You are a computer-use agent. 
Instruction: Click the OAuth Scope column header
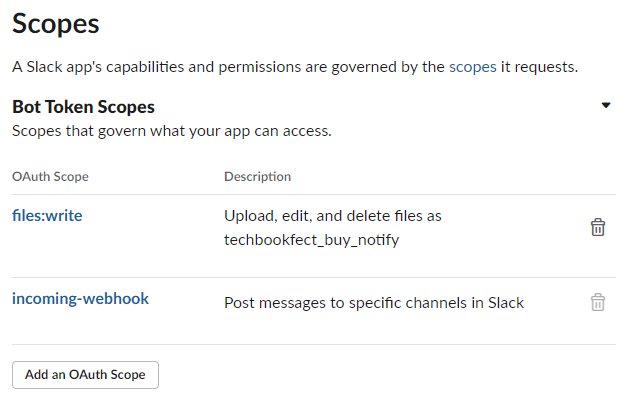[50, 176]
